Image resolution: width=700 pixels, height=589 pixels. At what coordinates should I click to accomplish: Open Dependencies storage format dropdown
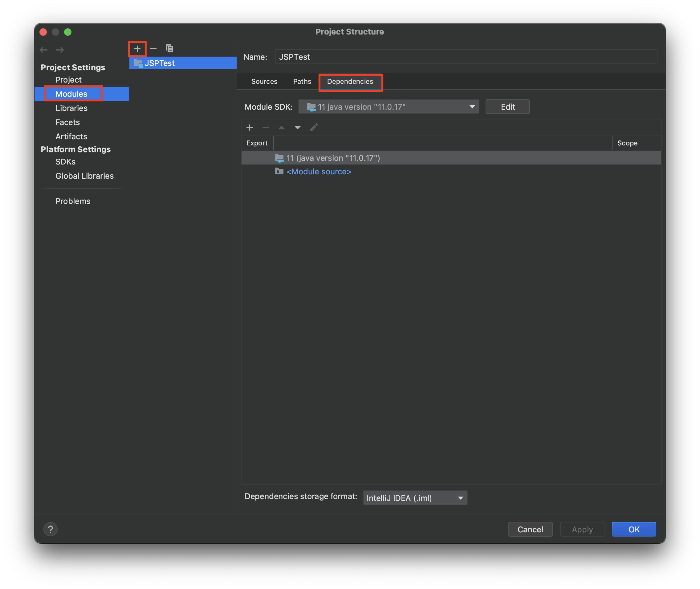[415, 498]
